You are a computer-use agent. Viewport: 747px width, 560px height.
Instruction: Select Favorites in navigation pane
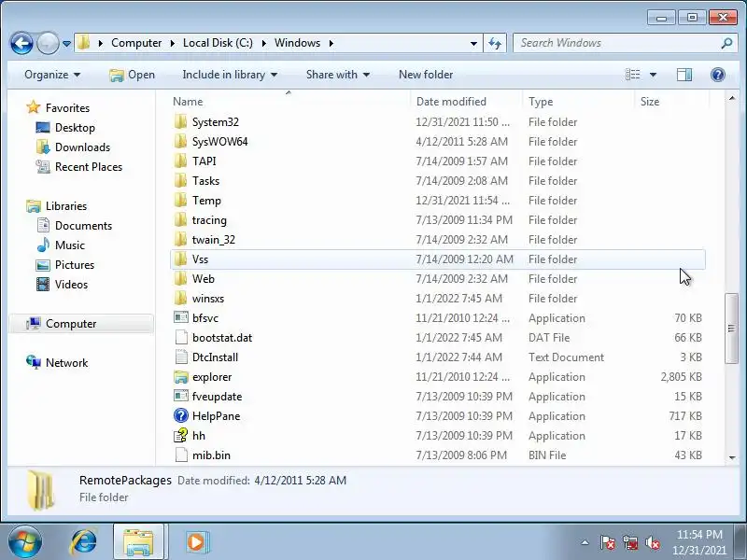[x=67, y=108]
